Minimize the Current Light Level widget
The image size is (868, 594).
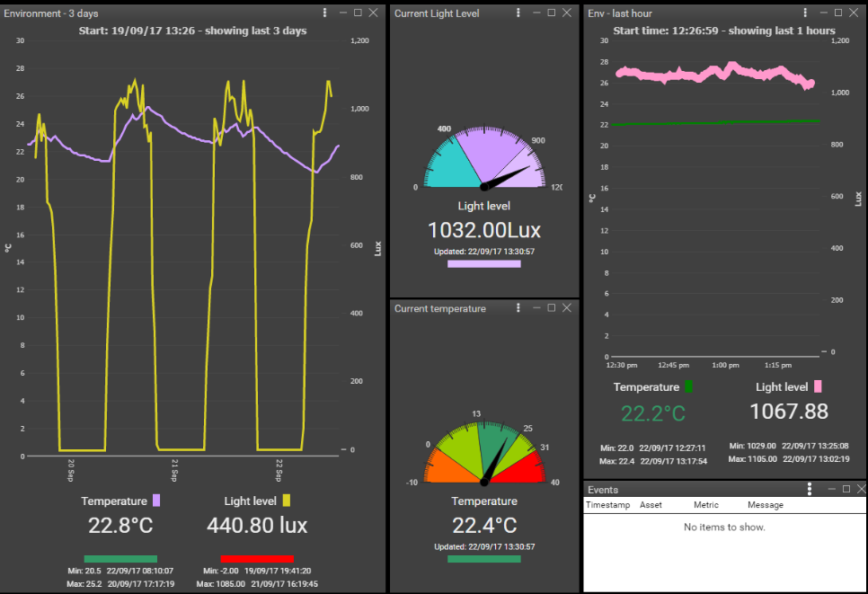pyautogui.click(x=536, y=12)
